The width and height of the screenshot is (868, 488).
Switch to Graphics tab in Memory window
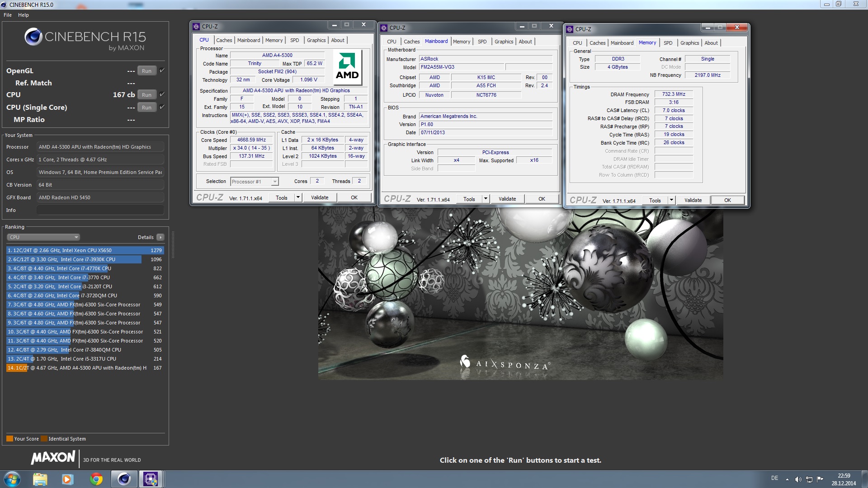(689, 43)
